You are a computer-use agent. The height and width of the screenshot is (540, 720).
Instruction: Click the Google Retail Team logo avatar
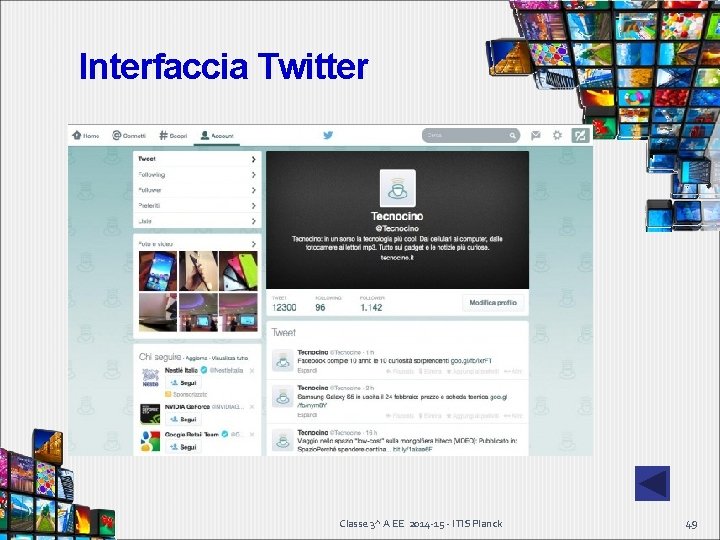150,441
